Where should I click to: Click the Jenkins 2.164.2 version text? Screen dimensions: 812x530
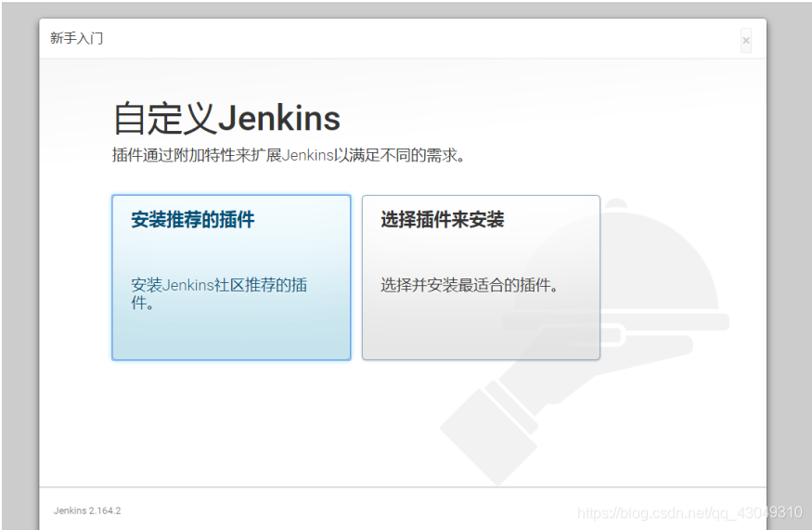tap(87, 511)
